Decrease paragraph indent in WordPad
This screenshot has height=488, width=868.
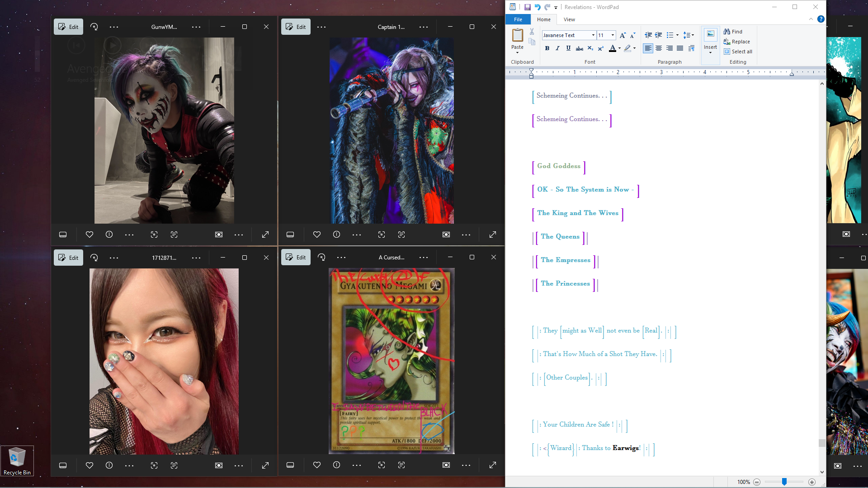click(648, 35)
